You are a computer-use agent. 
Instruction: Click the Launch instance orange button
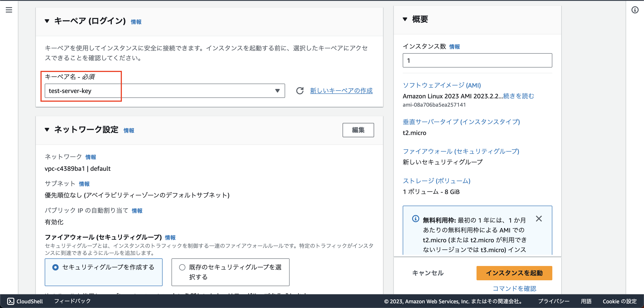[514, 273]
